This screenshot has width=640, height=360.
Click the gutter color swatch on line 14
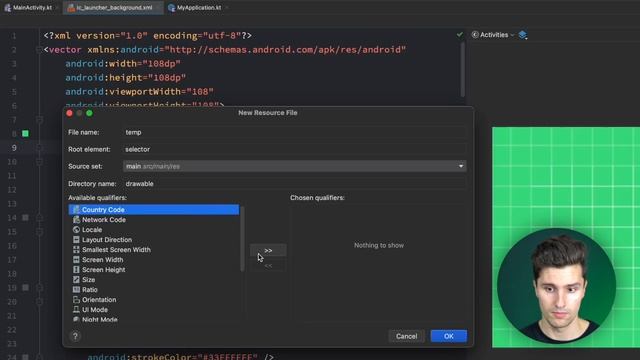(25, 218)
